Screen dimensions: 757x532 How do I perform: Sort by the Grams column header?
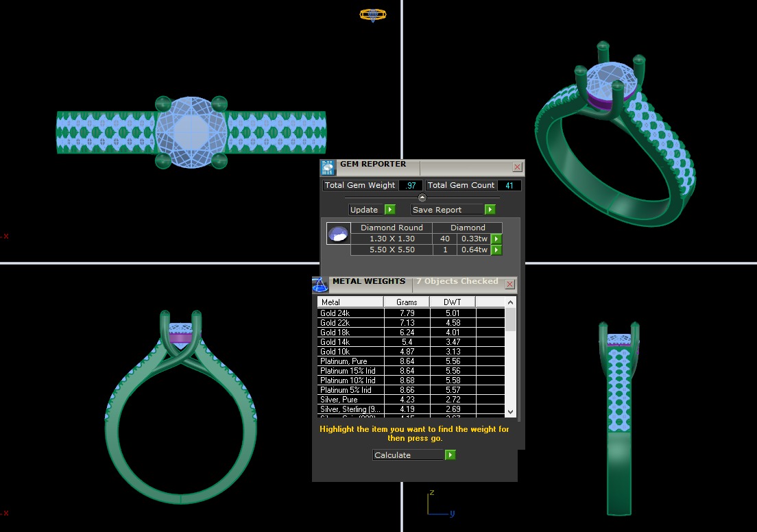pyautogui.click(x=406, y=302)
